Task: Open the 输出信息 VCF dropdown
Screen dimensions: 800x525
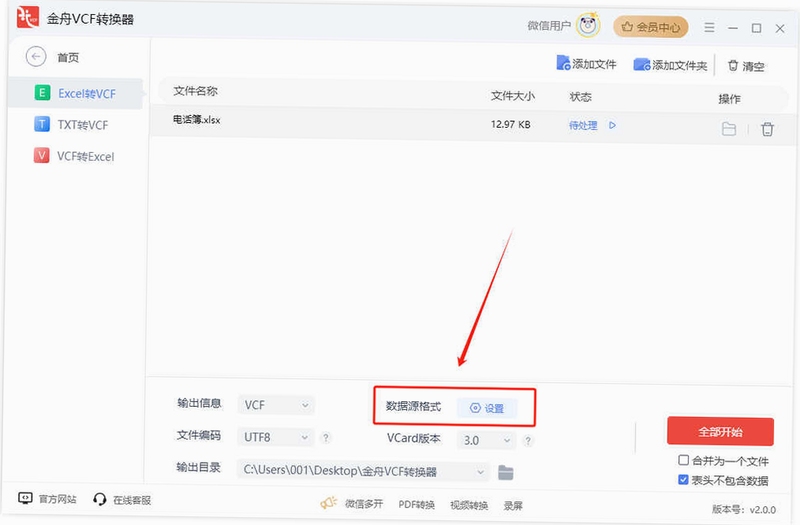Action: click(276, 405)
